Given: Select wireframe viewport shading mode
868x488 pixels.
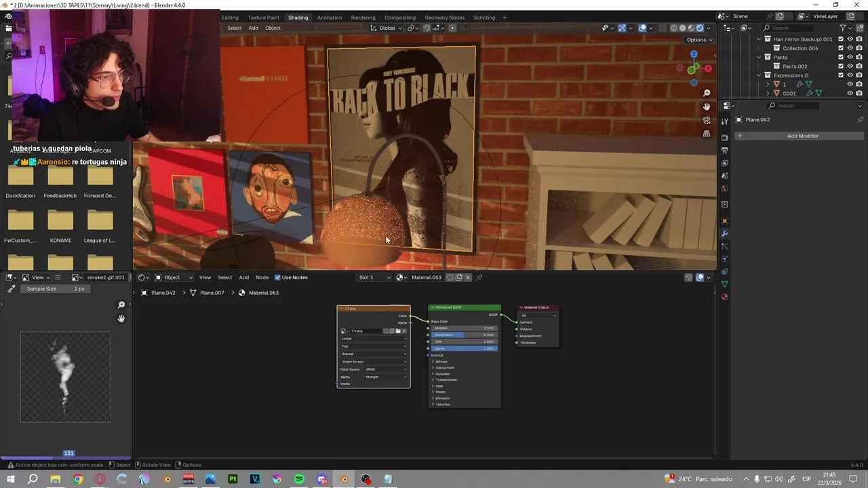Looking at the screenshot, I should click(673, 28).
